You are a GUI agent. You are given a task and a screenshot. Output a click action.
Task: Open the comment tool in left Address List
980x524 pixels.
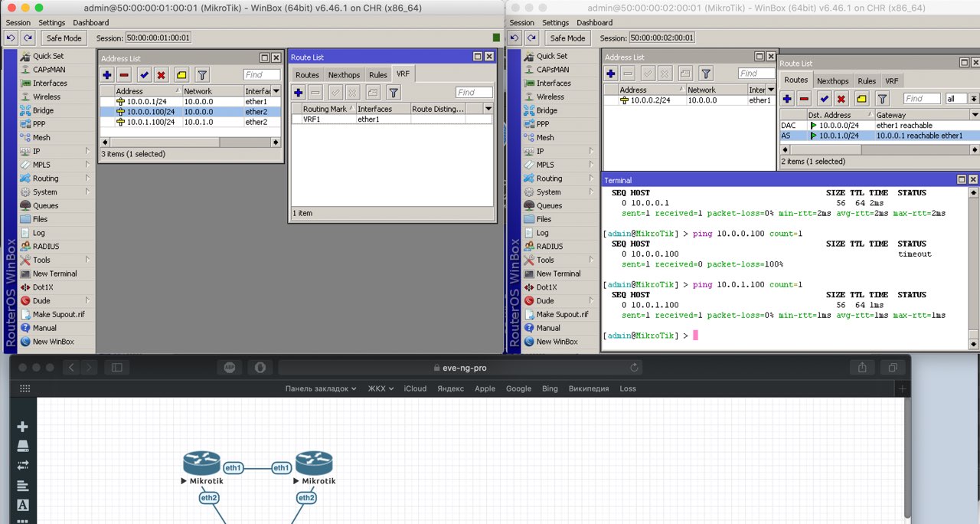coord(181,74)
